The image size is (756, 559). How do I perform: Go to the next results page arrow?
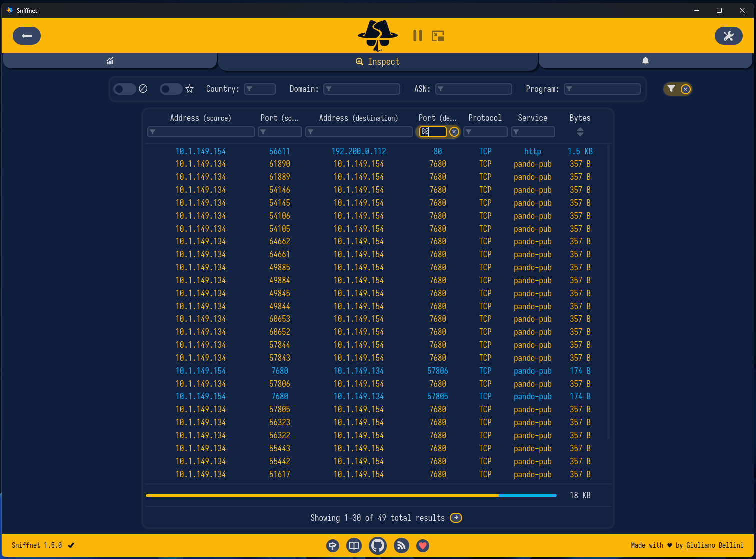[456, 518]
